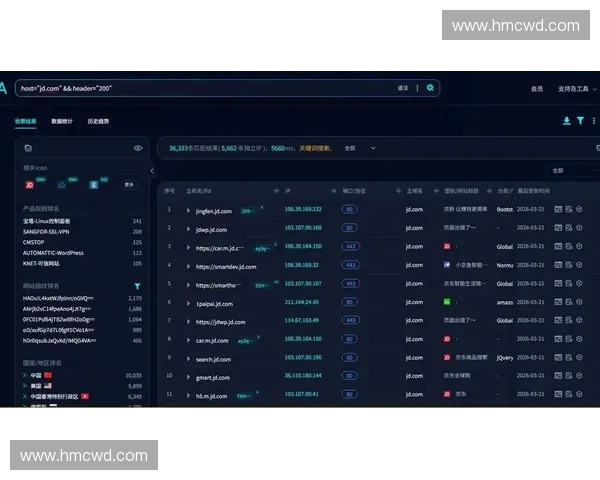
Task: Toggle the eye visibility icon in sidebar panel
Action: tap(138, 148)
